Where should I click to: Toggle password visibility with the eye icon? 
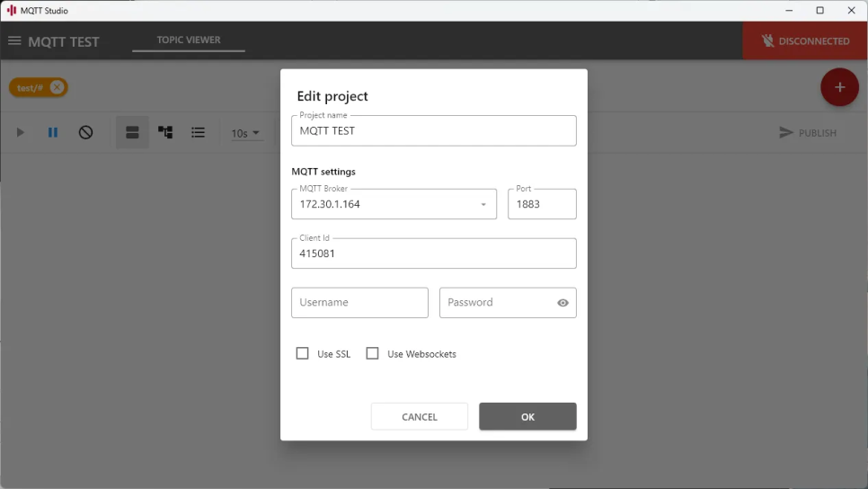[562, 303]
